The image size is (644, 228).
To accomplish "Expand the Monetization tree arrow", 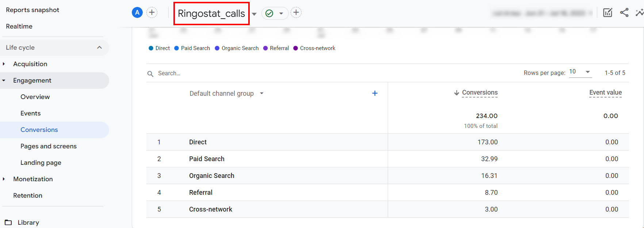I will click(4, 179).
